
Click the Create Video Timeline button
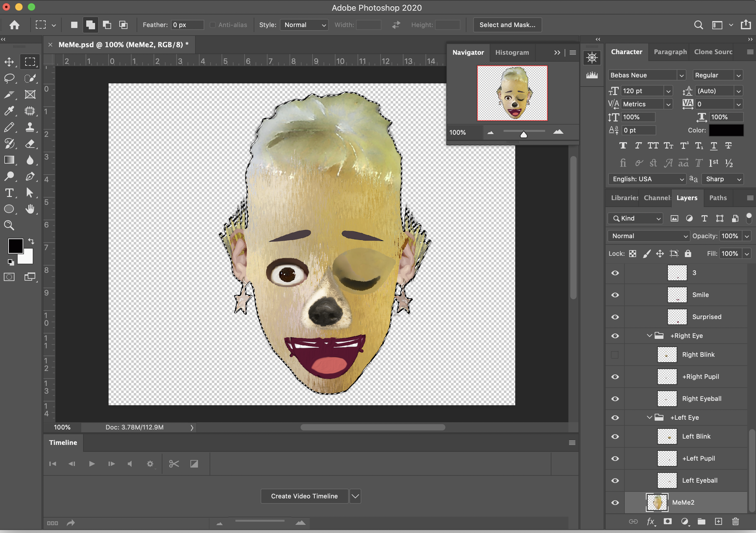coord(304,496)
